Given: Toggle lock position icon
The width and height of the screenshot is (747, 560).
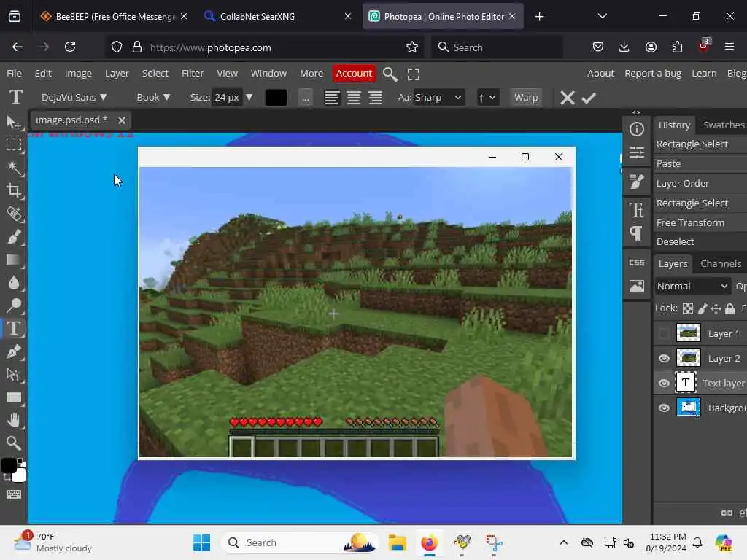Looking at the screenshot, I should coord(716,308).
